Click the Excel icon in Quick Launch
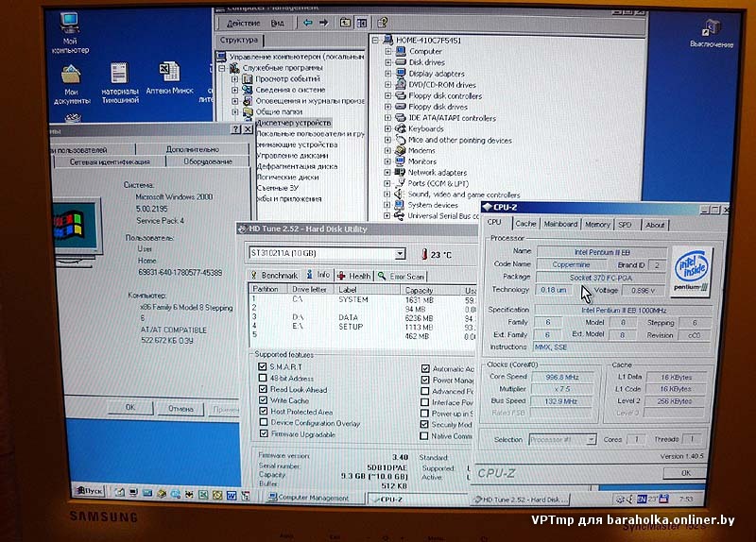The image size is (756, 542). tap(203, 495)
